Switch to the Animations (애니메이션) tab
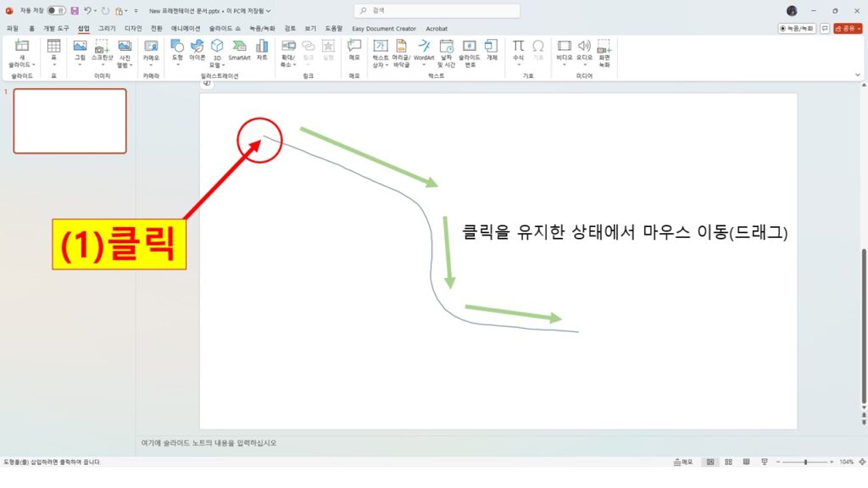Screen dimensions: 868x488 [186, 28]
